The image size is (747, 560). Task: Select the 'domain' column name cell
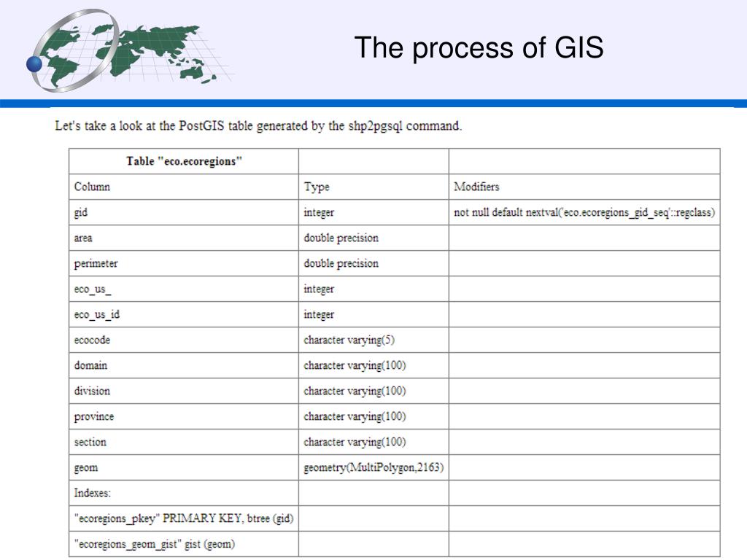pos(184,366)
